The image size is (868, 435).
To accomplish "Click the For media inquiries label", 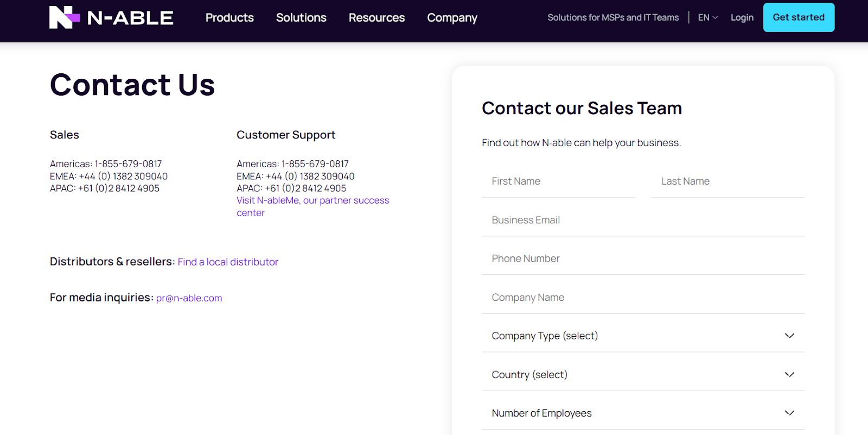I will 101,298.
